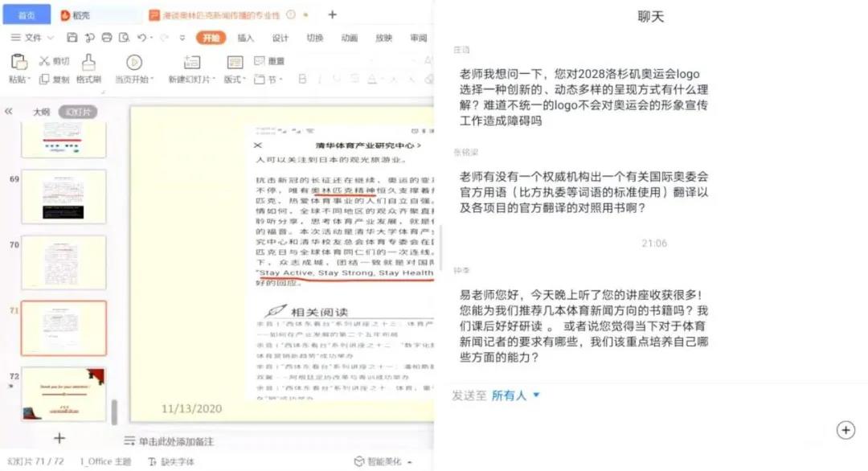Click the Save icon in quick toolbar

[x=72, y=37]
